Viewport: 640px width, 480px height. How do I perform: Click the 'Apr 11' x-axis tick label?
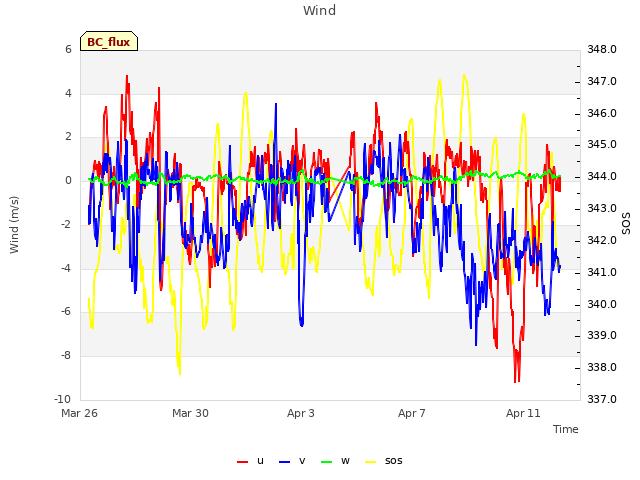click(523, 413)
